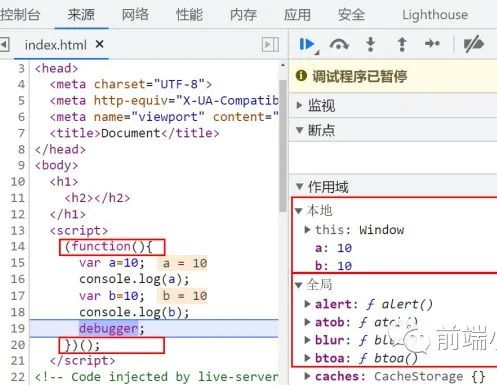Switch to the 网络 tab
497x385 pixels.
(x=135, y=15)
